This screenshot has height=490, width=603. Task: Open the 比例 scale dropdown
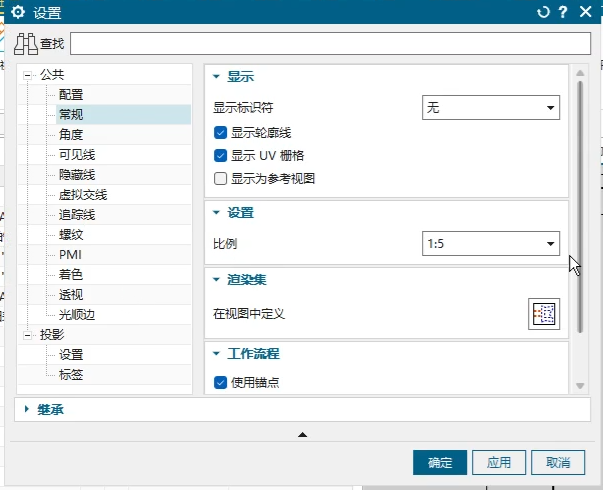(x=491, y=243)
